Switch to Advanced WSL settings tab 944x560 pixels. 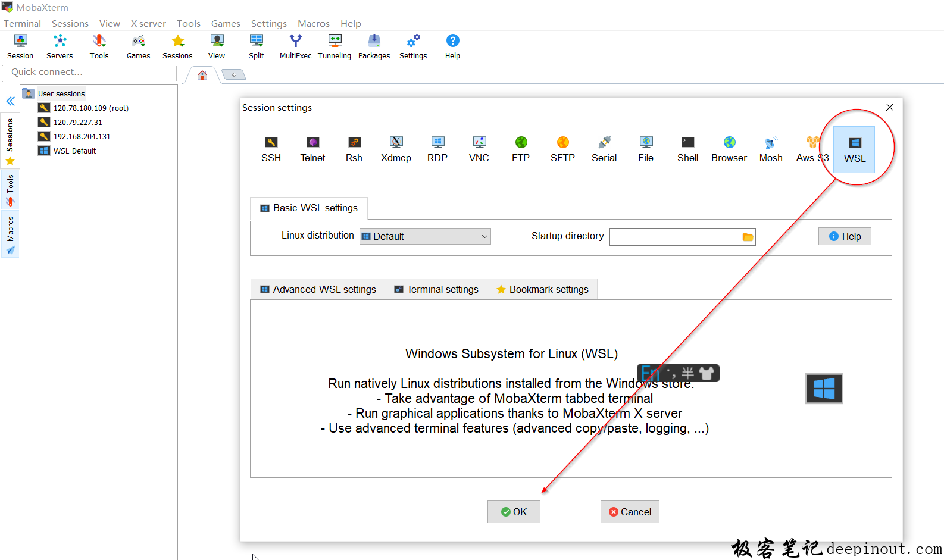(318, 289)
